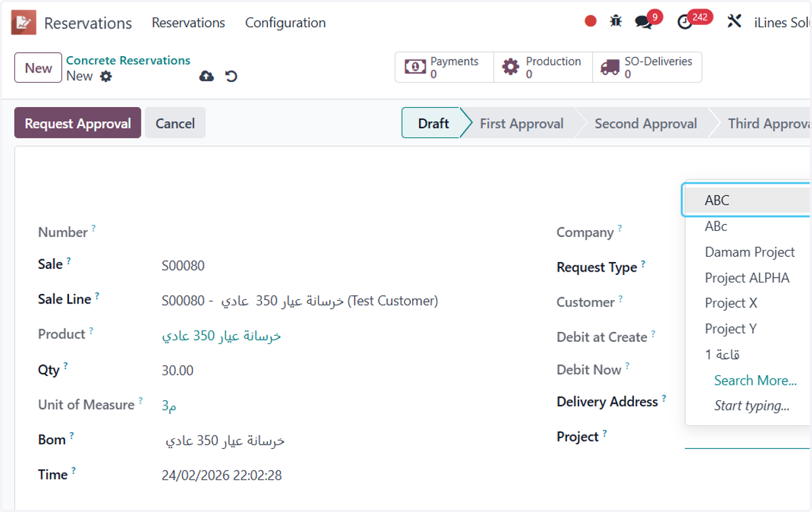Viewport: 812px width, 512px height.
Task: Open the SO-Deliveries smart button
Action: tap(648, 67)
